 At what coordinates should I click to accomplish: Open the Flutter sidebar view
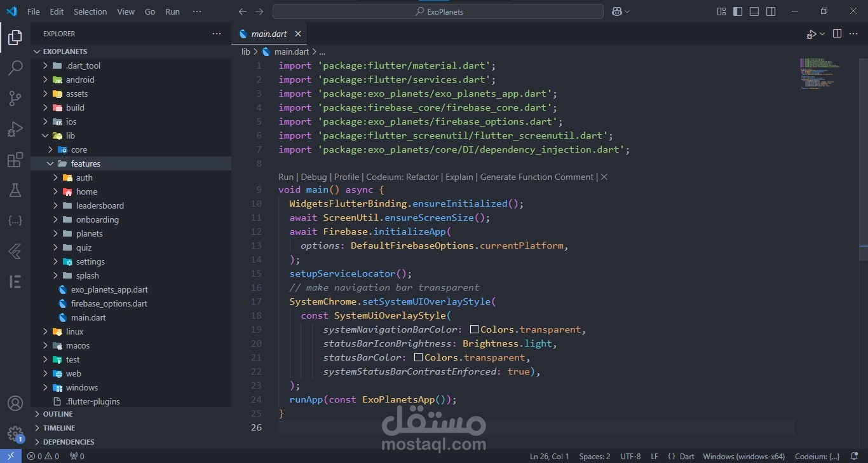pyautogui.click(x=15, y=251)
